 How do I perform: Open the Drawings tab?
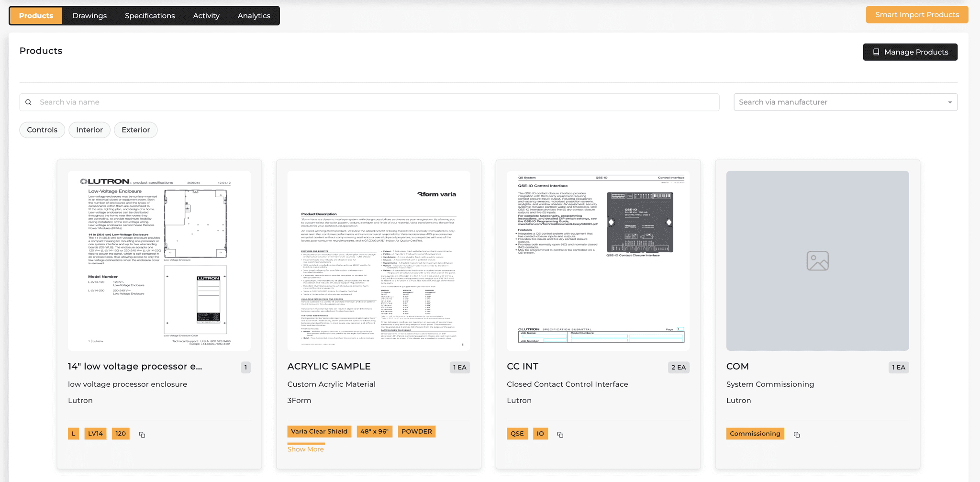[89, 15]
